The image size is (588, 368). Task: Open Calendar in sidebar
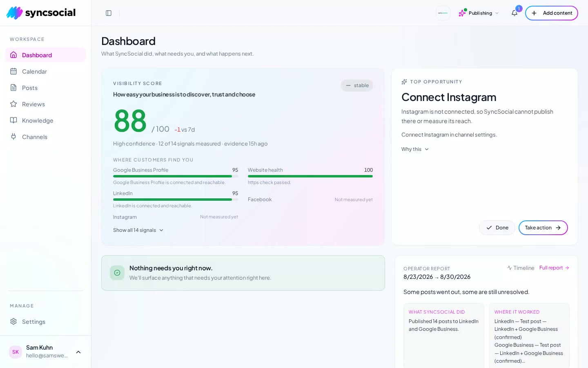[45, 72]
